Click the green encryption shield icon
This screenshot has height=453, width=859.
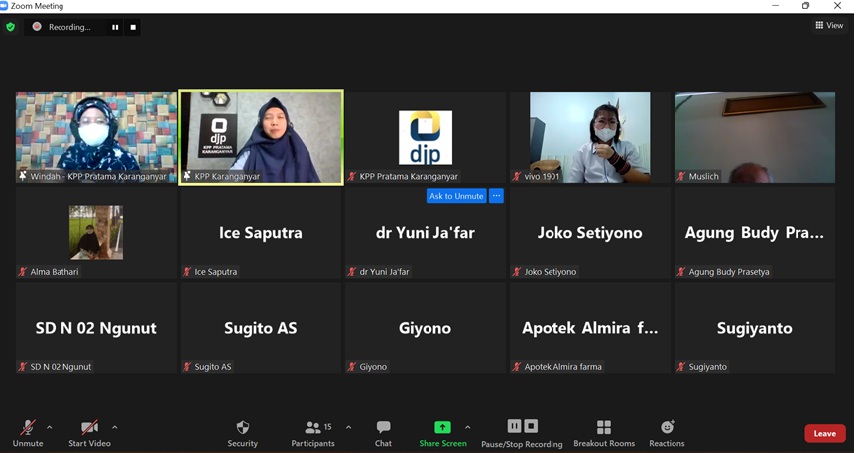click(x=11, y=27)
